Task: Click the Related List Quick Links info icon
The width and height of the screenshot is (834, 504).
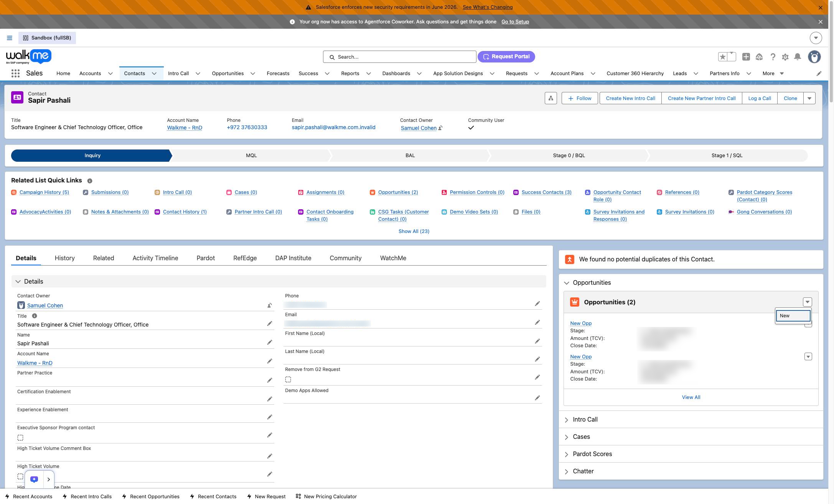Action: coord(89,181)
